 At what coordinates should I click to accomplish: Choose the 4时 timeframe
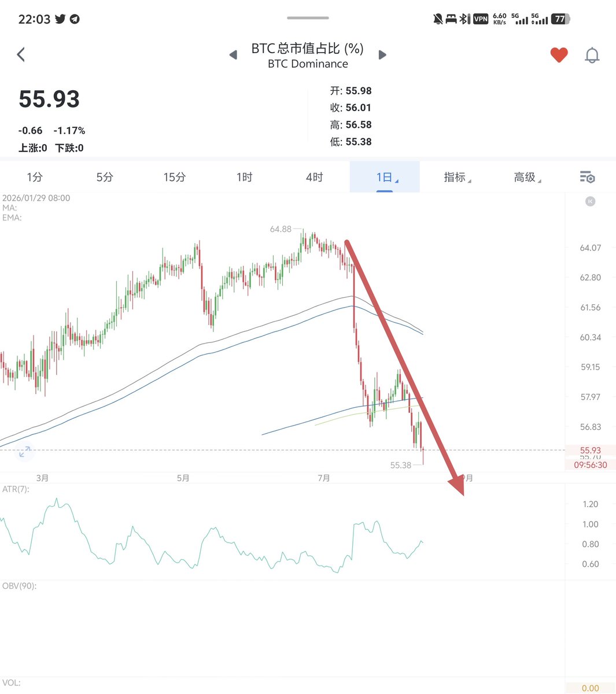[x=314, y=177]
